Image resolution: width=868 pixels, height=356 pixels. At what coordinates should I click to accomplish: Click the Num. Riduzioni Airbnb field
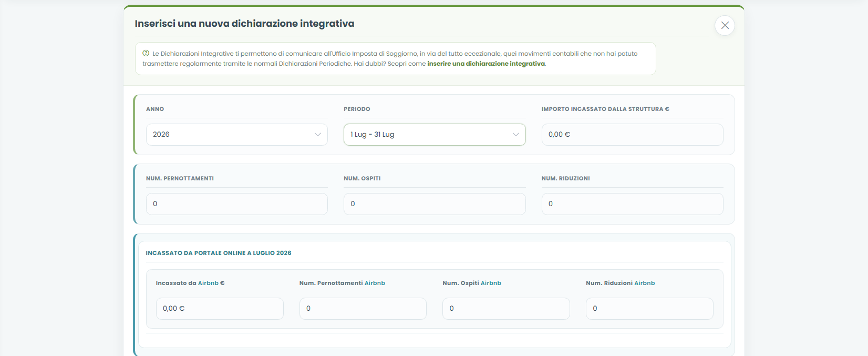(649, 309)
